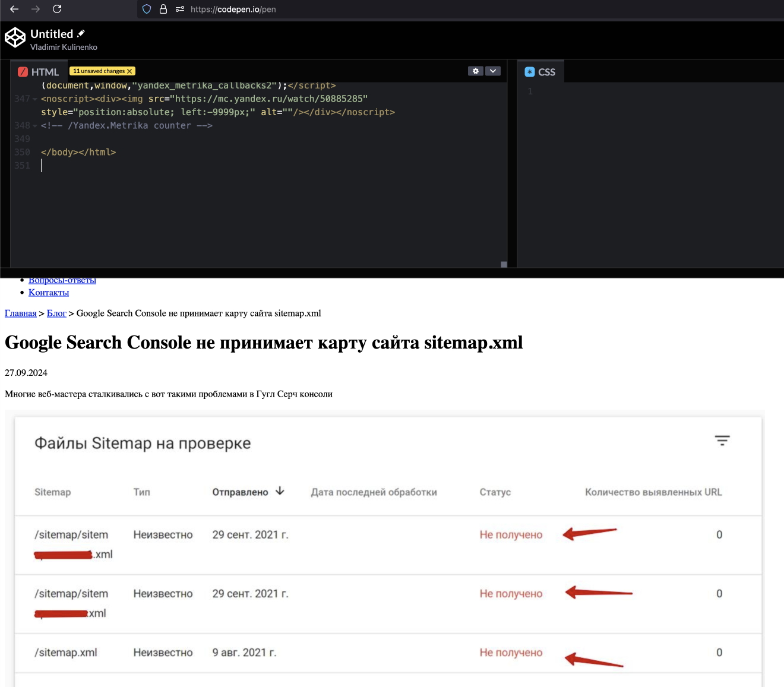Sort by the Отправлено column header
Screen dimensions: 784x687
click(x=241, y=492)
